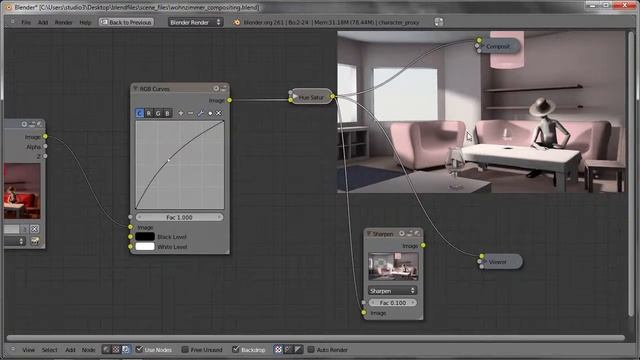This screenshot has width=640, height=360.
Task: Adjust Sharpen Fac 0.100 slider
Action: pyautogui.click(x=393, y=303)
